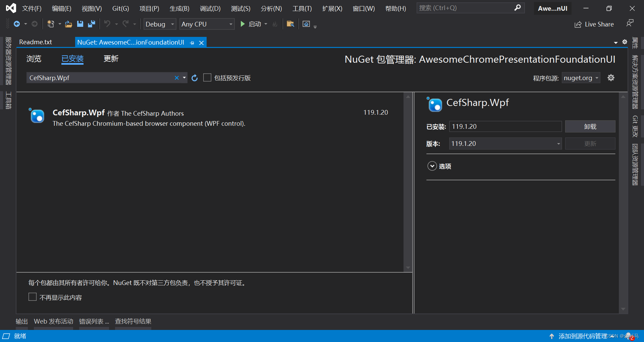Viewport: 644px width, 342px height.
Task: Open the Web 发布活动 panel tab
Action: 53,321
